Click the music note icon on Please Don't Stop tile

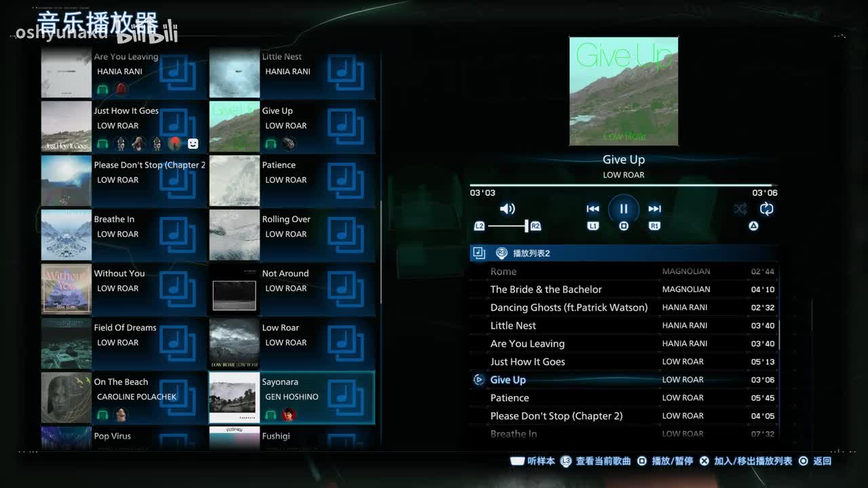pos(177,182)
